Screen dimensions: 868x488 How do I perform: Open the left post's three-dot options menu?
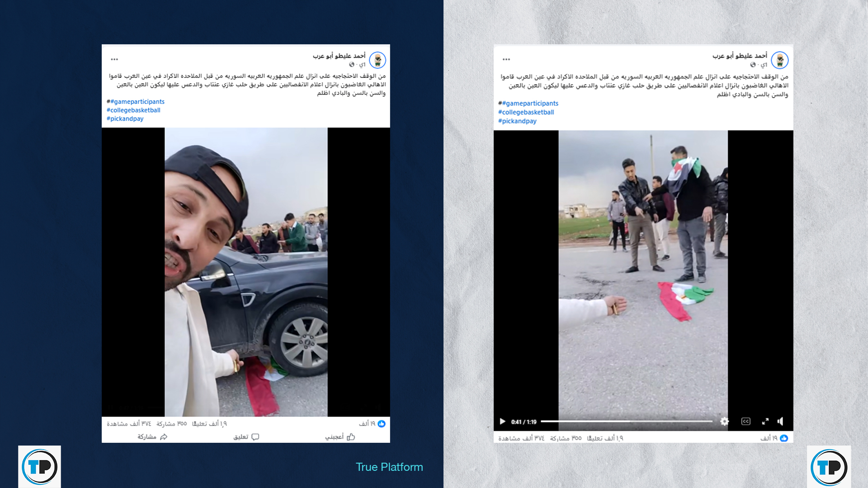pyautogui.click(x=114, y=59)
